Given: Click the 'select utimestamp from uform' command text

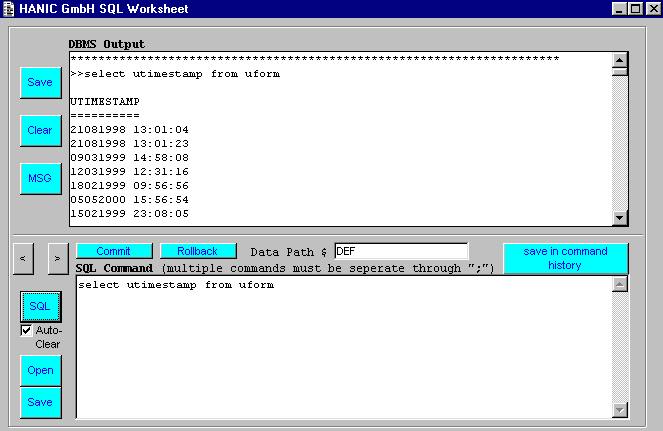Looking at the screenshot, I should (176, 285).
